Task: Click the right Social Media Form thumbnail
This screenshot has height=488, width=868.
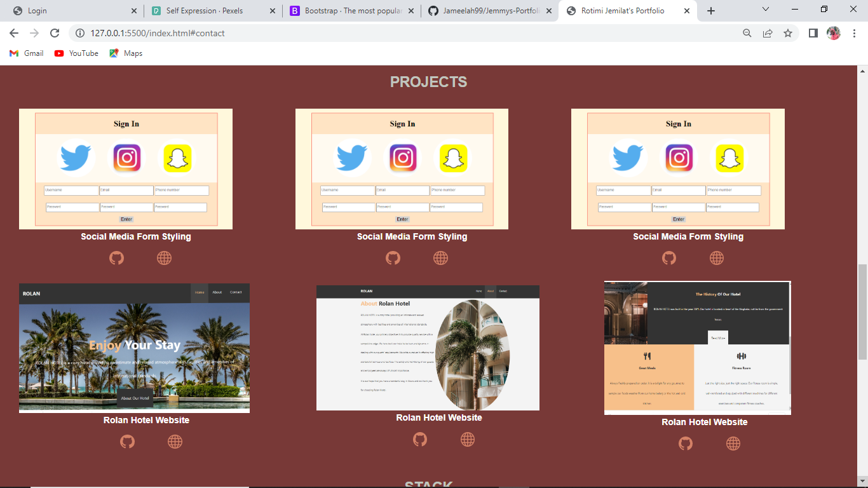Action: coord(678,169)
